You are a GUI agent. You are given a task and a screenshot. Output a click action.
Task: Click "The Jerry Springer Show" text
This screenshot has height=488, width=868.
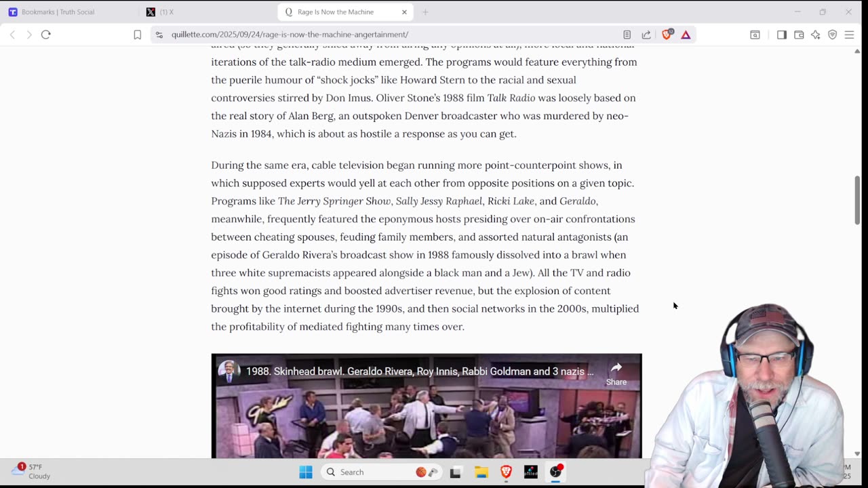[x=334, y=201]
